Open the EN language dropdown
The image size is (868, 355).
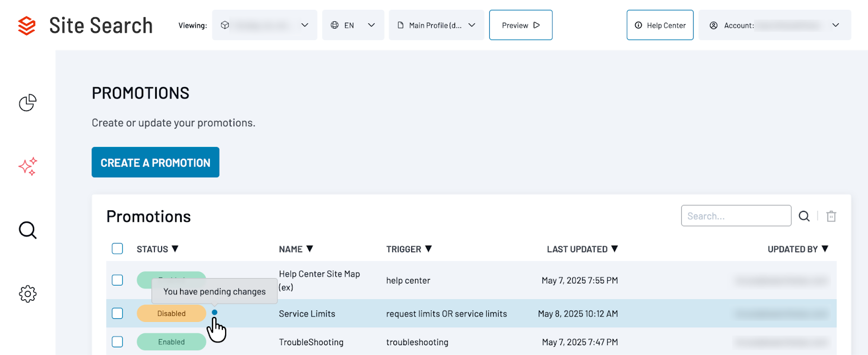point(353,25)
